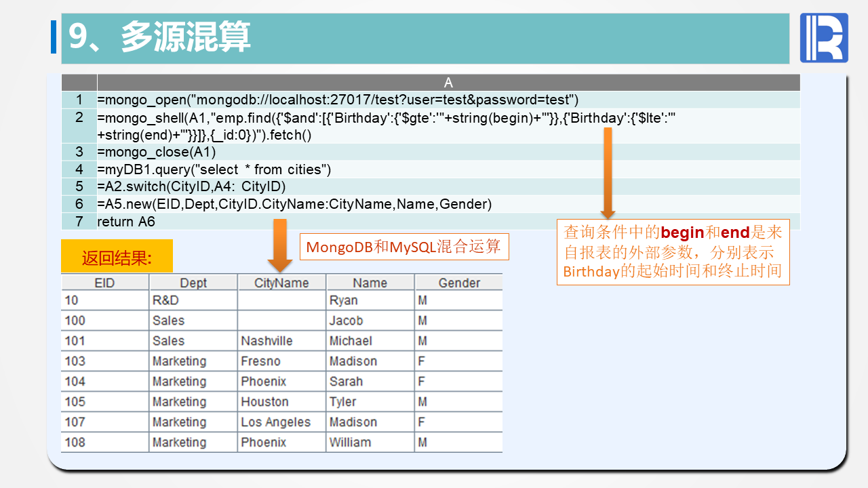
Task: Click the Sales cell in Jacob's row
Action: point(194,321)
